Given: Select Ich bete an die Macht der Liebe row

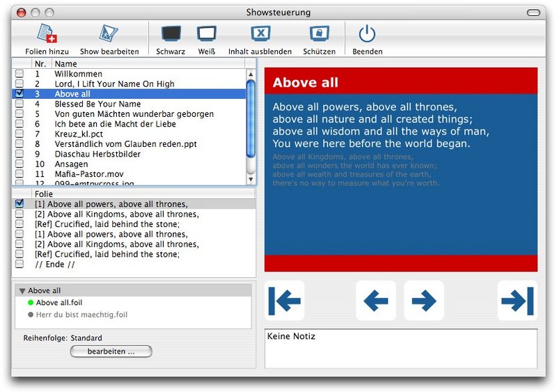Looking at the screenshot, I should pyautogui.click(x=130, y=124).
